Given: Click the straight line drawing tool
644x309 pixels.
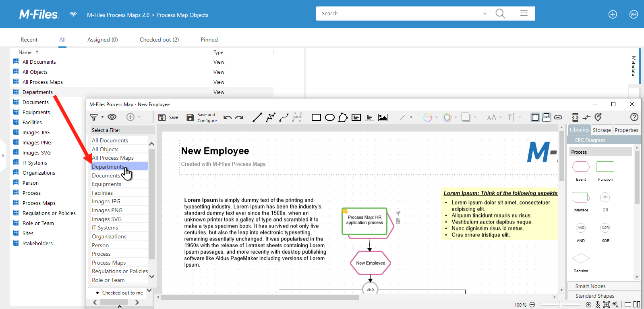Looking at the screenshot, I should pyautogui.click(x=257, y=117).
